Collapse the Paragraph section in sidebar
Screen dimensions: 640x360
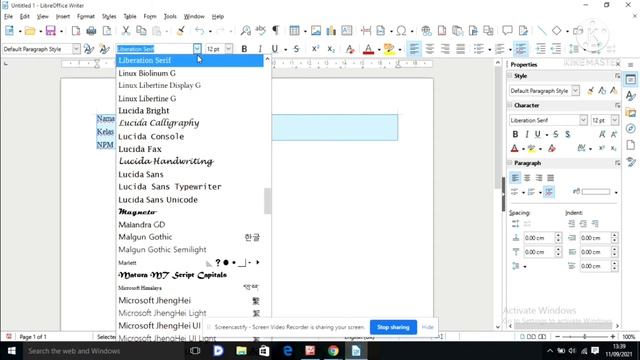pyautogui.click(x=510, y=163)
